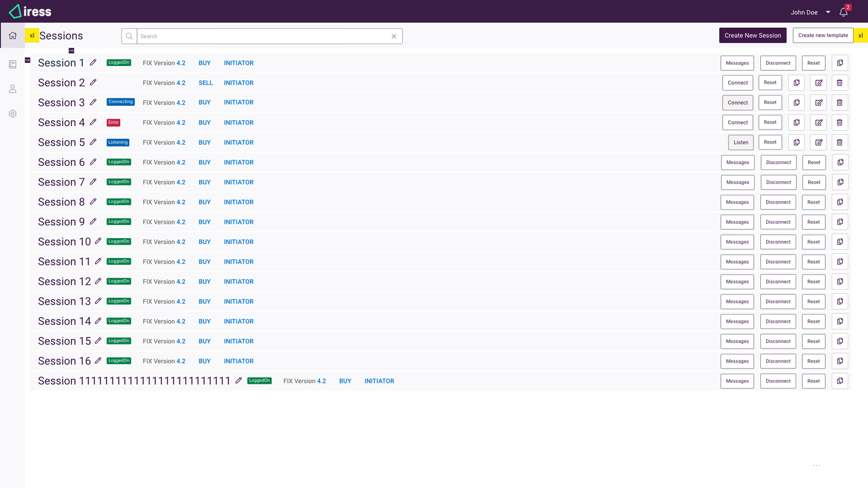The image size is (868, 488).
Task: Delete Session 5 using the trash icon
Action: click(x=840, y=142)
